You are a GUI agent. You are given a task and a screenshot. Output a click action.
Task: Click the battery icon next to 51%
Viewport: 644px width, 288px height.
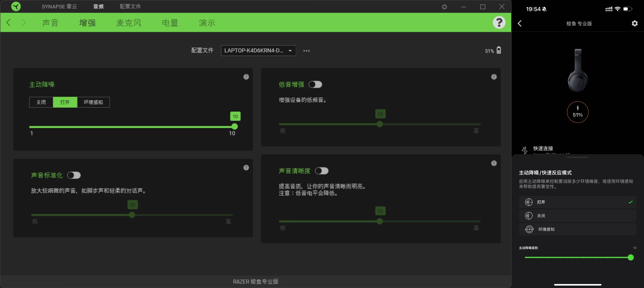[499, 50]
